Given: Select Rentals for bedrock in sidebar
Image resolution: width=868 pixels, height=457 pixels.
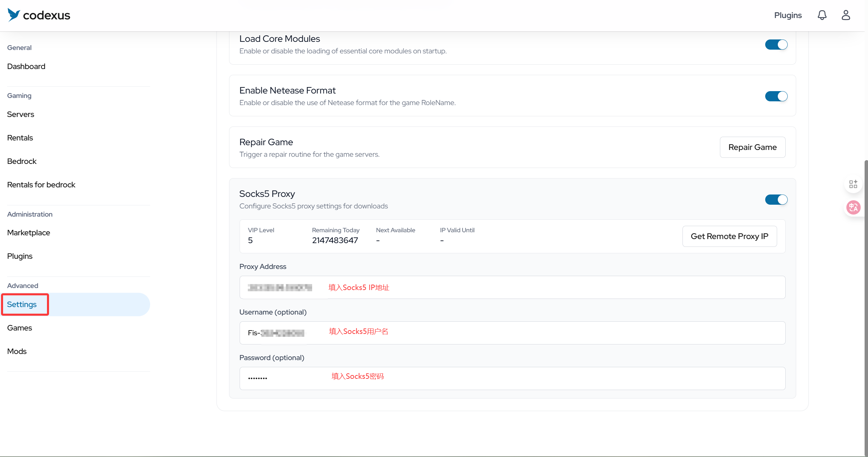Looking at the screenshot, I should 41,185.
